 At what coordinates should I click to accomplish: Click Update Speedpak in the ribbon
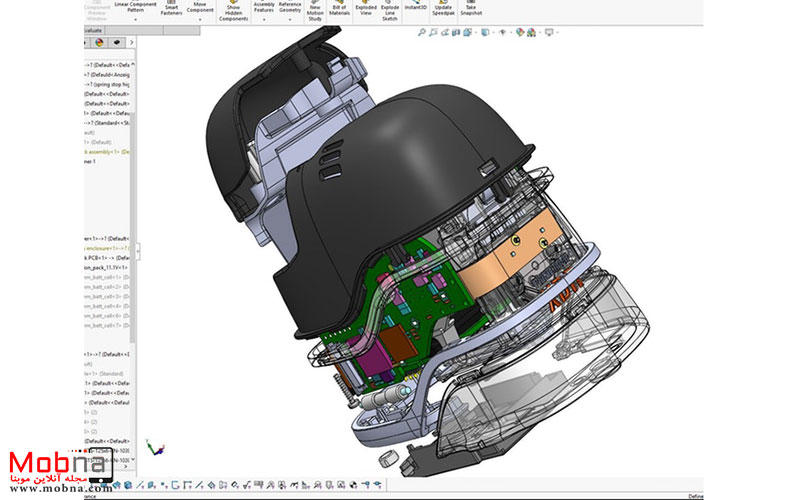[442, 9]
